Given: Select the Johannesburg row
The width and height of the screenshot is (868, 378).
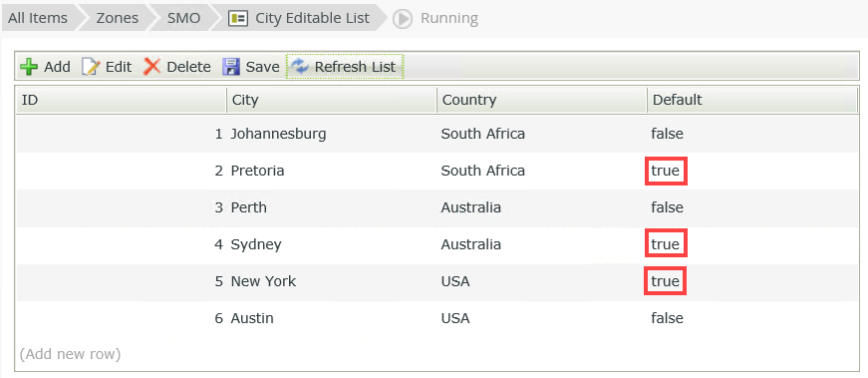Looking at the screenshot, I should tap(437, 134).
